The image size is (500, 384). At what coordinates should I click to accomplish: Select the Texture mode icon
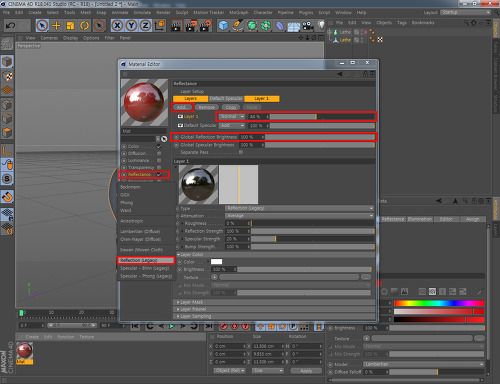7,76
